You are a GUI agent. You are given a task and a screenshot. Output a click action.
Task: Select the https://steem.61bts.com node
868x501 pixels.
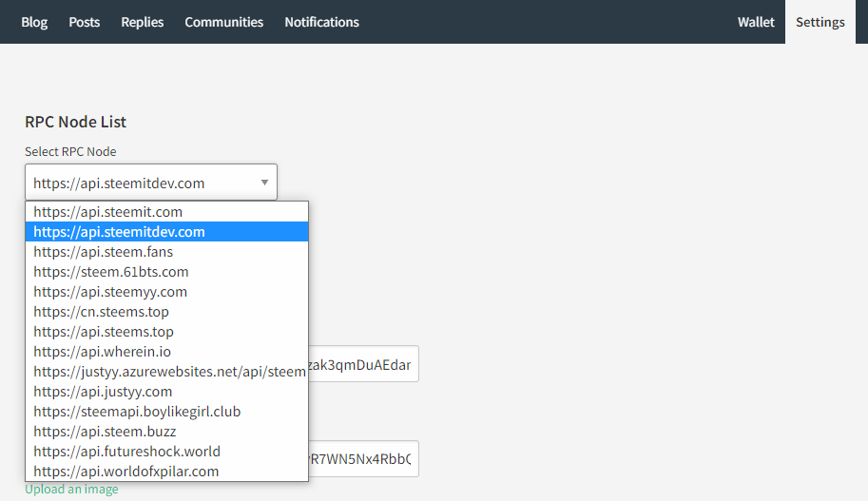[111, 272]
